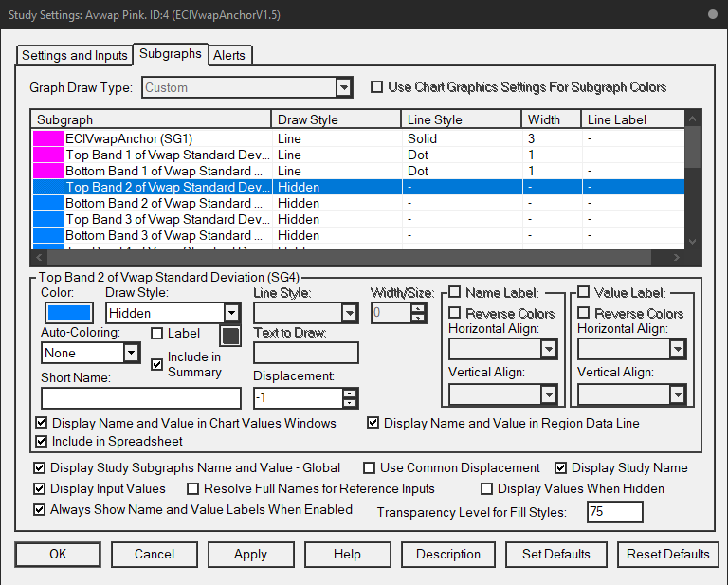Click the ECIVwapAnchor SG1 magenta color box
The height and width of the screenshot is (585, 728).
[48, 138]
